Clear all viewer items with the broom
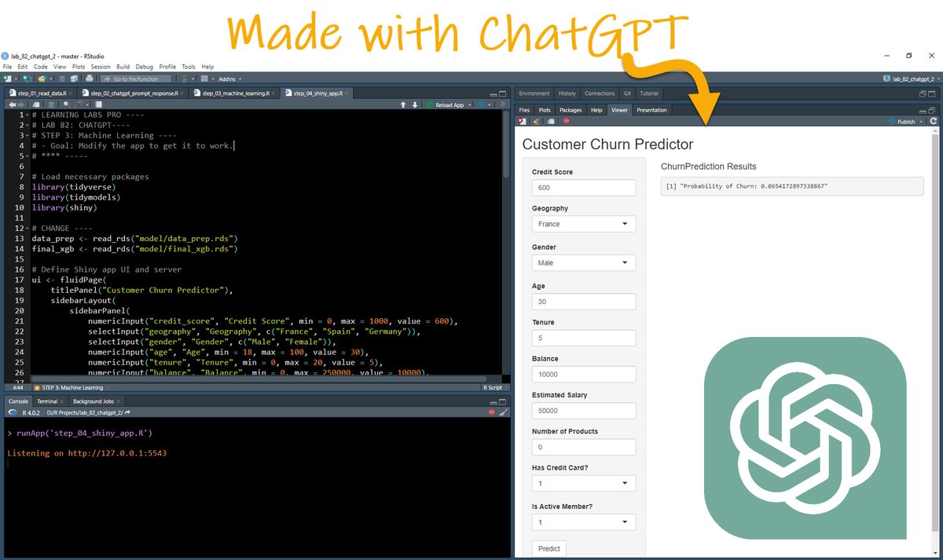Viewport: 943px width, 560px height. pos(537,121)
